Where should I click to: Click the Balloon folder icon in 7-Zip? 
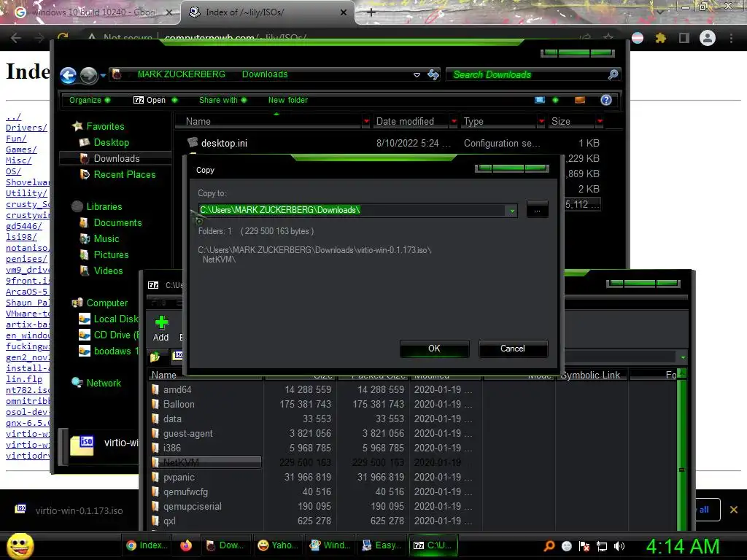pyautogui.click(x=155, y=404)
